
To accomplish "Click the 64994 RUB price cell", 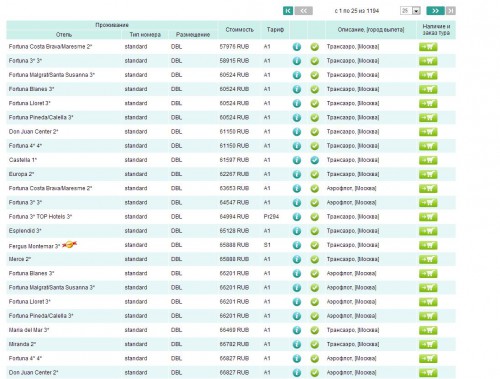I will [234, 217].
